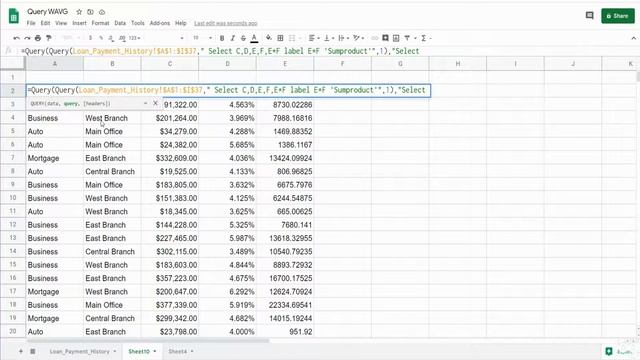The image size is (640, 360).
Task: Open the Tools menu
Action: 138,23
